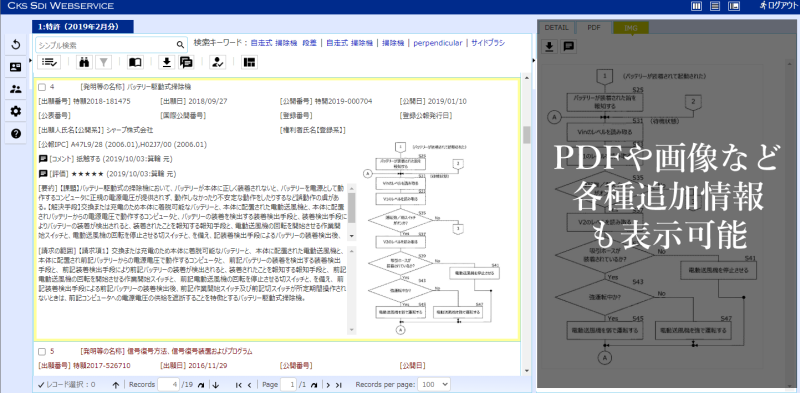The height and width of the screenshot is (393, 800).
Task: Click the standalone 掃除機 keyword link
Action: 393,43
